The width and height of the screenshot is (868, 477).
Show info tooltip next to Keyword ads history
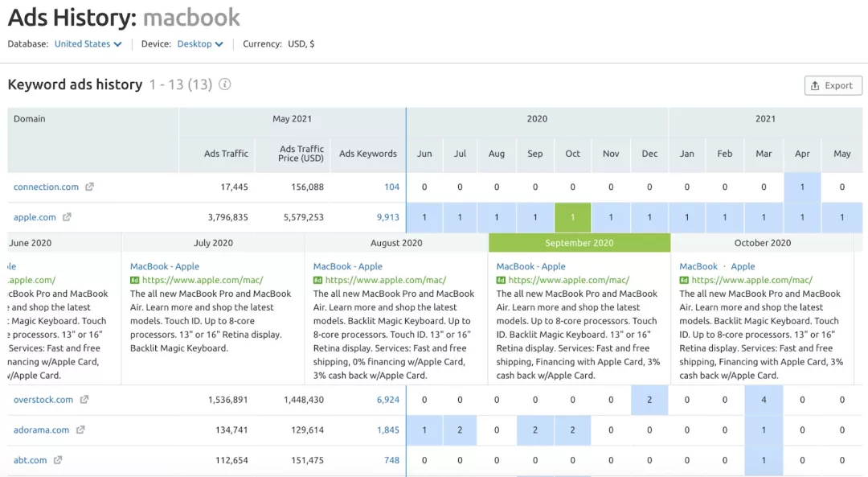tap(224, 84)
